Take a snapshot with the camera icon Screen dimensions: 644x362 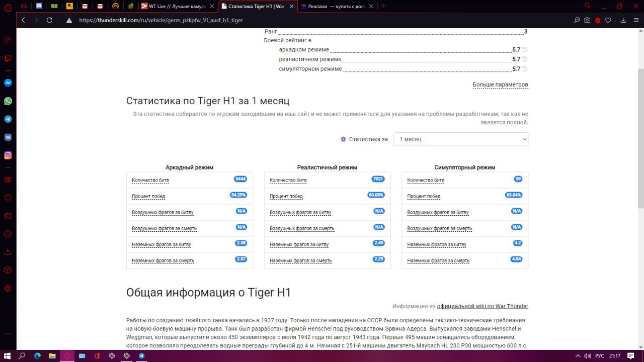tap(587, 21)
